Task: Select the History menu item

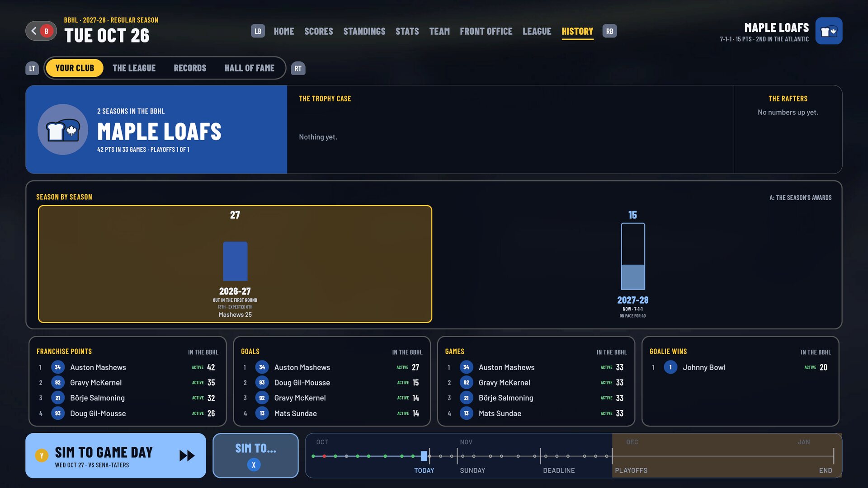Action: click(577, 31)
